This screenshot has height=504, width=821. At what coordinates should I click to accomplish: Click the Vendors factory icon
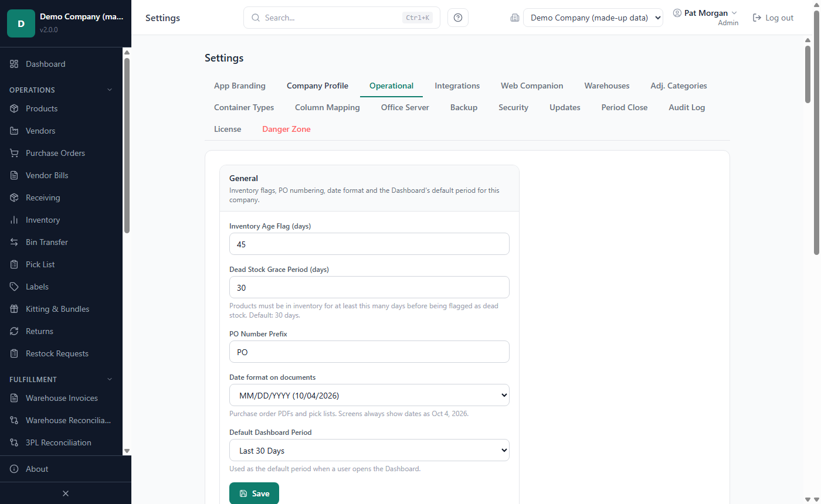[x=14, y=131]
